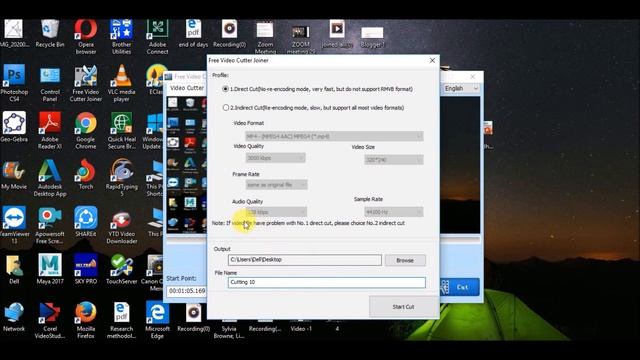Close the Free Video Cutter Joiner dialog
This screenshot has height=360, width=640.
tap(432, 60)
